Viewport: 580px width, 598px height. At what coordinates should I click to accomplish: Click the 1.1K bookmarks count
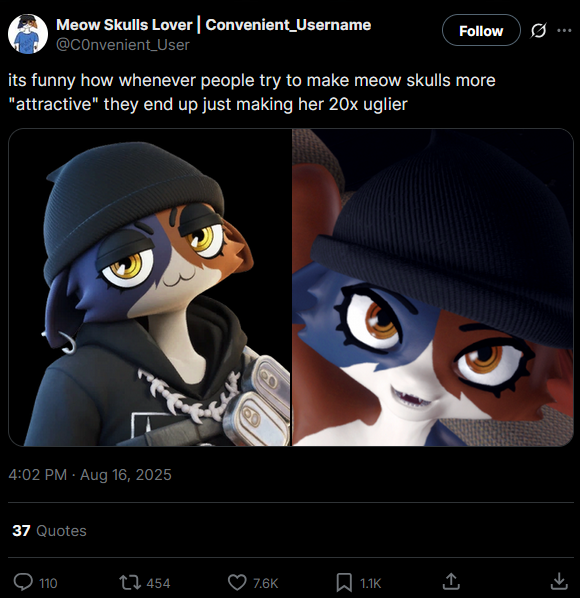[x=370, y=583]
